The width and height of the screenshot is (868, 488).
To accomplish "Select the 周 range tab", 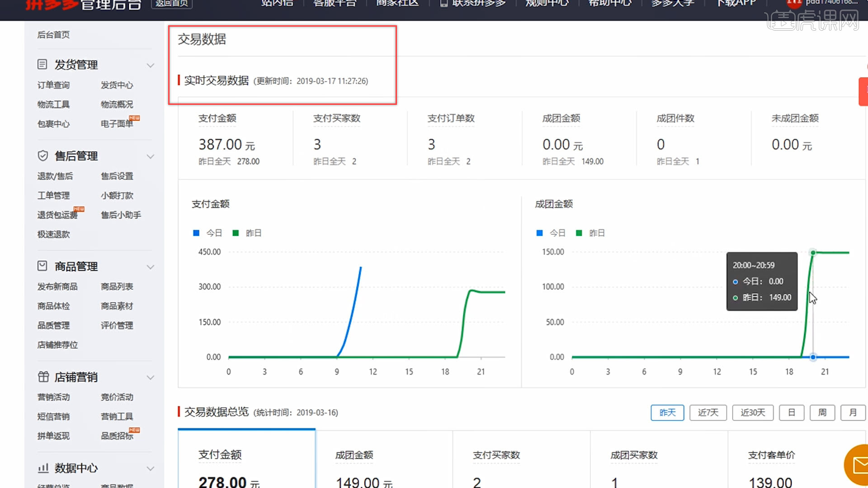I will point(822,413).
